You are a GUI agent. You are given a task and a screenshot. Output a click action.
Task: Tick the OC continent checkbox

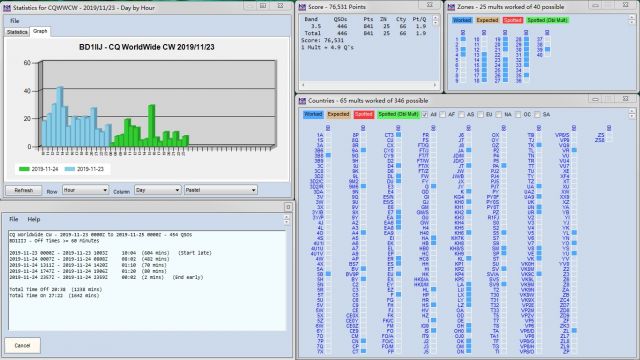coord(518,115)
